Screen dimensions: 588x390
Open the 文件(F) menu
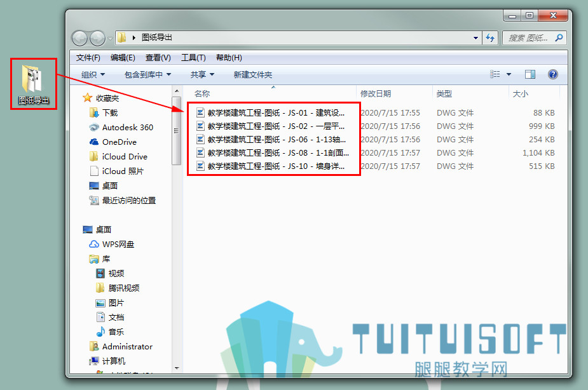(88, 58)
